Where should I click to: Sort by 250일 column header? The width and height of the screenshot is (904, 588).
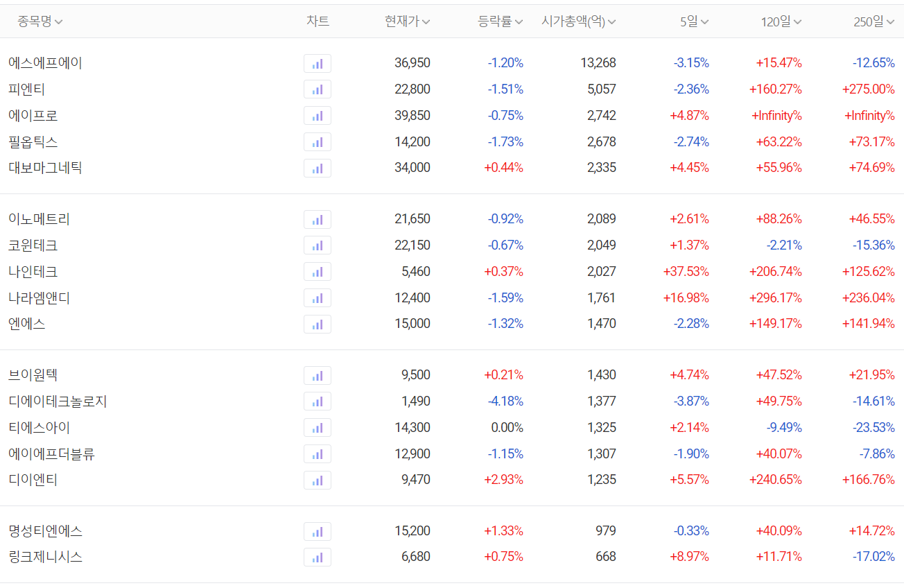(x=874, y=21)
